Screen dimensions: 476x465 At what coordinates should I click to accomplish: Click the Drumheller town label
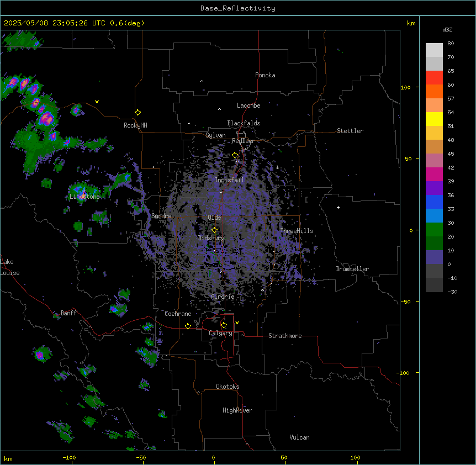tap(352, 269)
